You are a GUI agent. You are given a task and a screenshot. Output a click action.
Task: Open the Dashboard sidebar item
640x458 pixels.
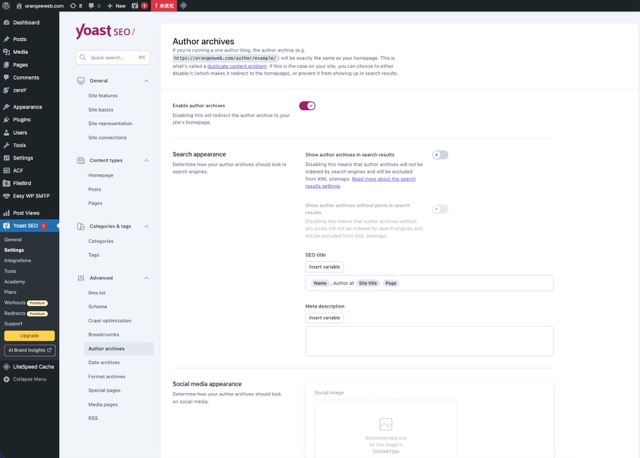click(x=26, y=22)
